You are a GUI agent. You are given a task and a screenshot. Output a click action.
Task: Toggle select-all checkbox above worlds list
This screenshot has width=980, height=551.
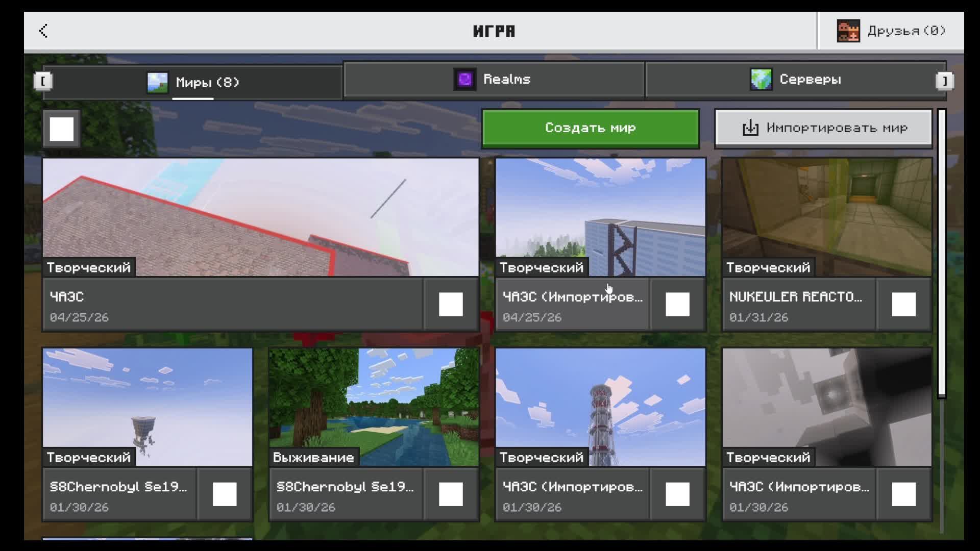coord(62,129)
